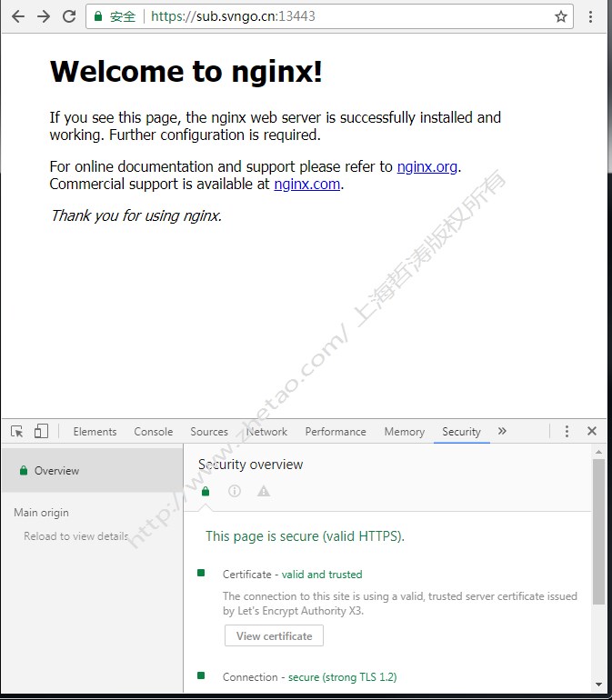Reload the page with refresh icon
Viewport: 612px width, 700px height.
[69, 16]
